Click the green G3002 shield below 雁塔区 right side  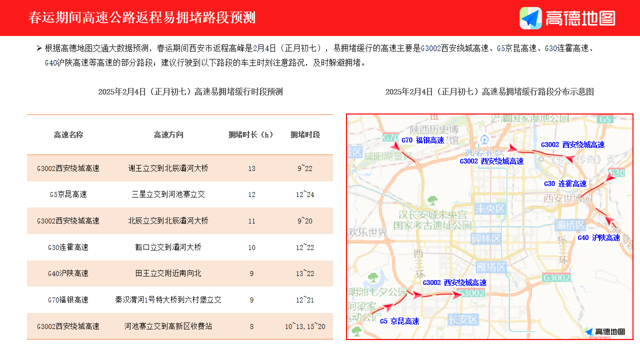point(556,278)
